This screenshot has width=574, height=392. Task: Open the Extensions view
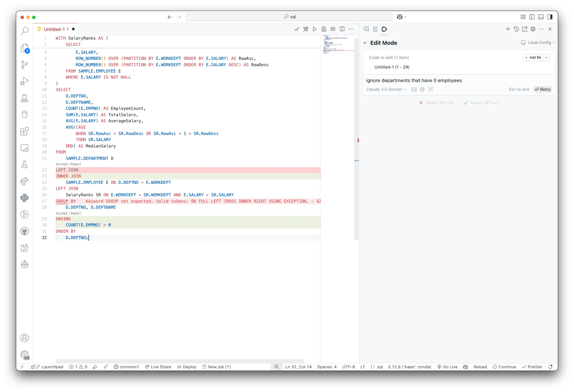[x=25, y=131]
